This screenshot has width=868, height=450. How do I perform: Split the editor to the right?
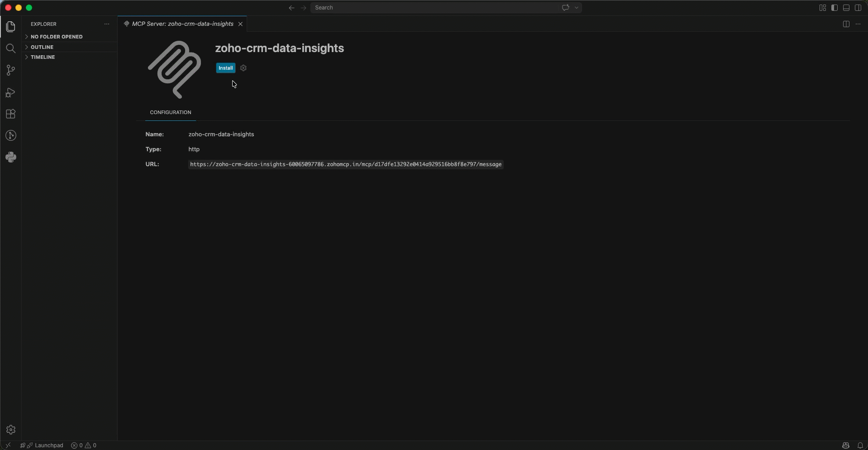tap(846, 24)
